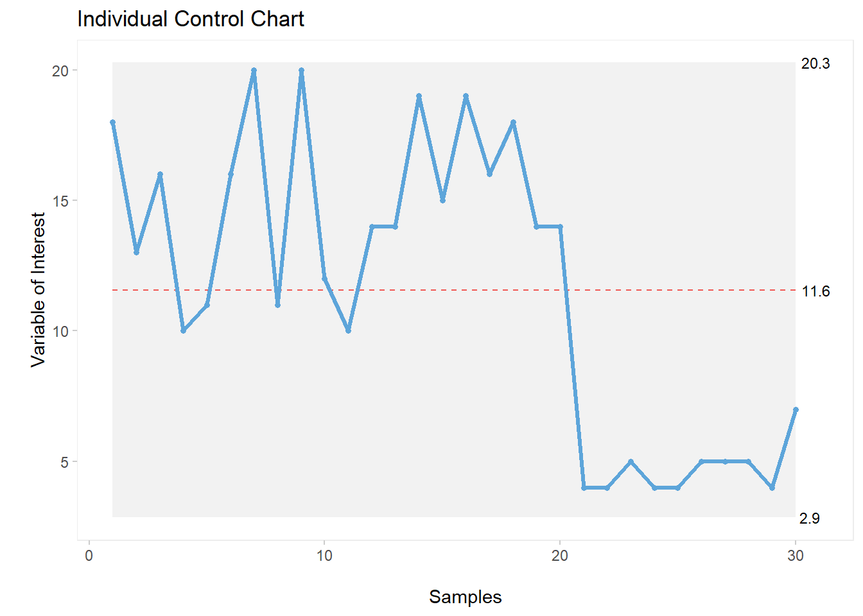Image resolution: width=863 pixels, height=616 pixels.
Task: Click the "Variable of Interest" y-axis label
Action: tap(39, 289)
